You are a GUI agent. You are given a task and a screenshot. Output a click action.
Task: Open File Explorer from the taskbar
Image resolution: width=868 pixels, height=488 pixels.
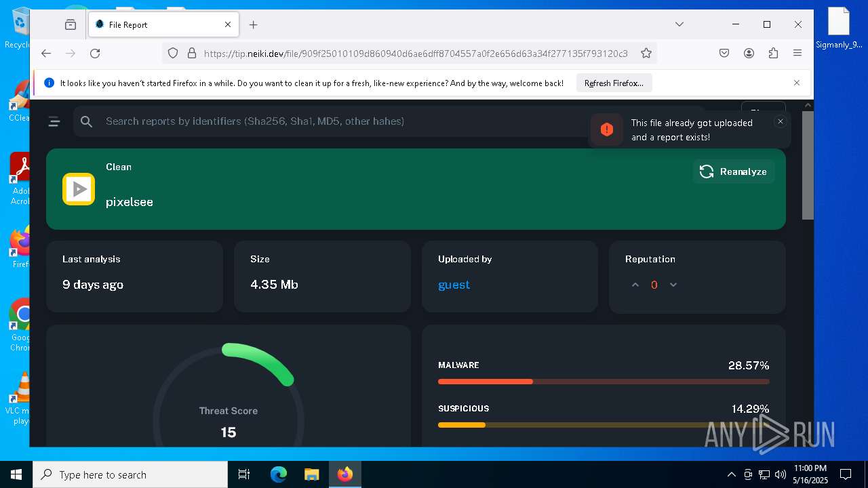[x=311, y=474]
